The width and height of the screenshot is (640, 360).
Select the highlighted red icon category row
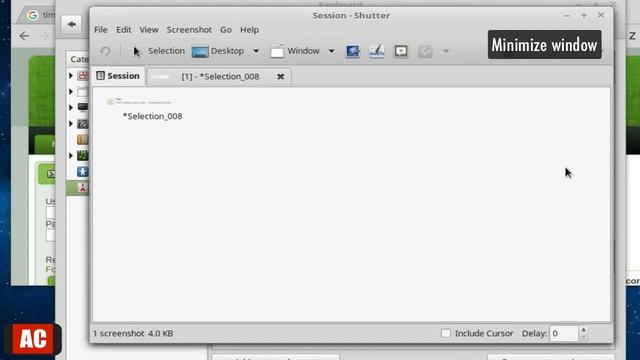click(78, 188)
